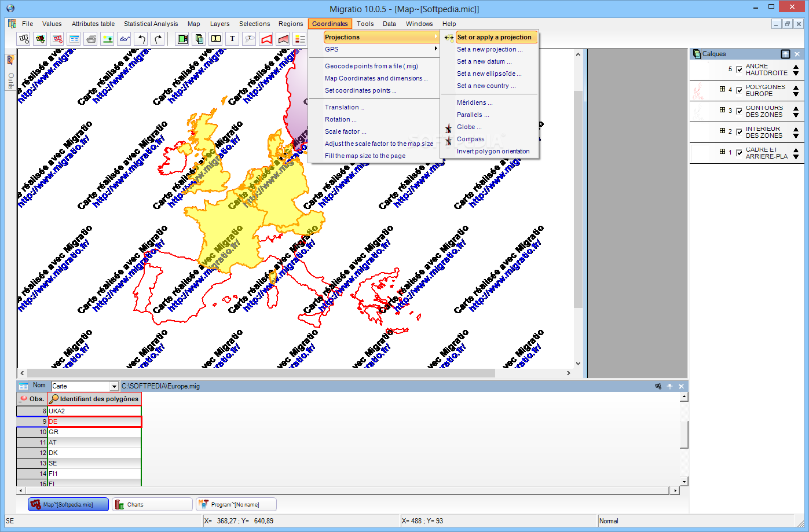The image size is (809, 532).
Task: Open grid icon for layer 2 INTERIEUR DES ZONES
Action: 723,131
